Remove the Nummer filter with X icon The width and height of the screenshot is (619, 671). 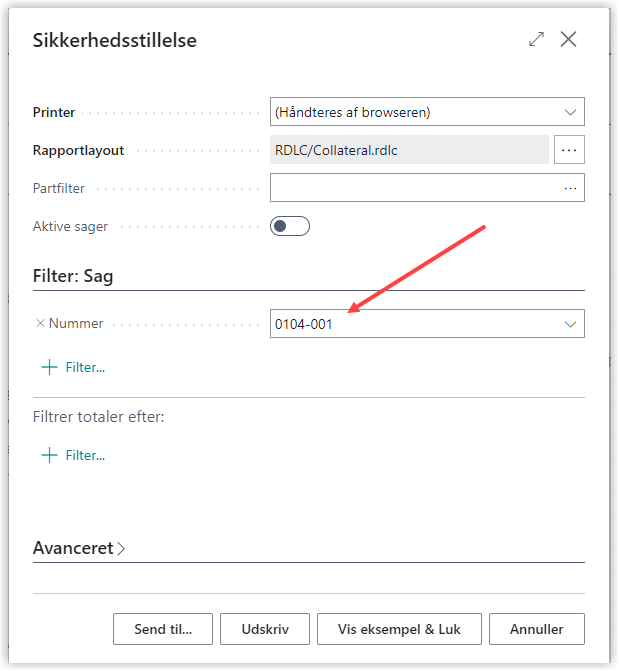coord(40,323)
